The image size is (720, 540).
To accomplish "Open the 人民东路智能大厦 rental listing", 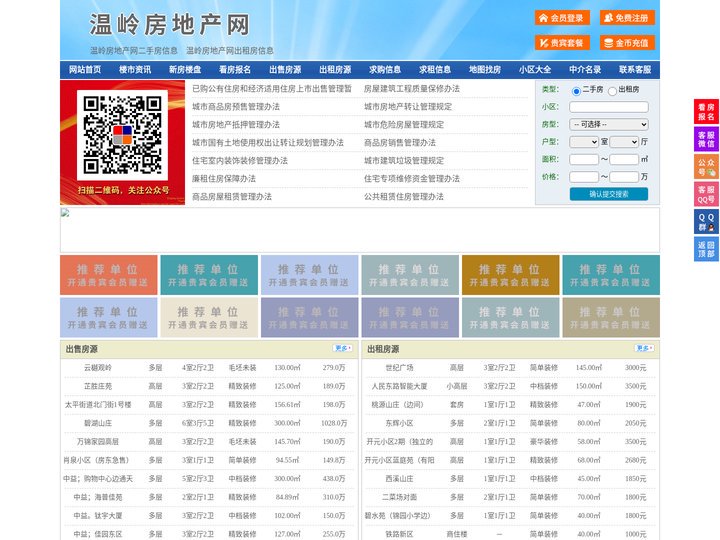I will click(399, 386).
